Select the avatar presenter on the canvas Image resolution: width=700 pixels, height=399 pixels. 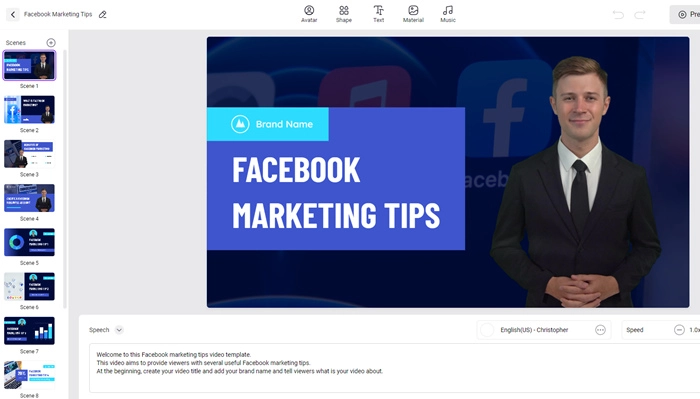[576, 183]
